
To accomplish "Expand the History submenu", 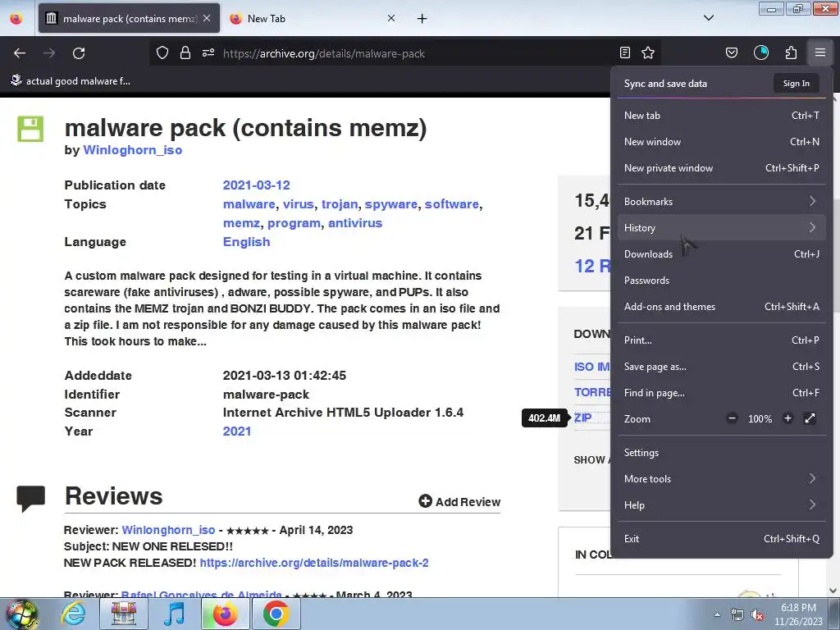I will (721, 228).
